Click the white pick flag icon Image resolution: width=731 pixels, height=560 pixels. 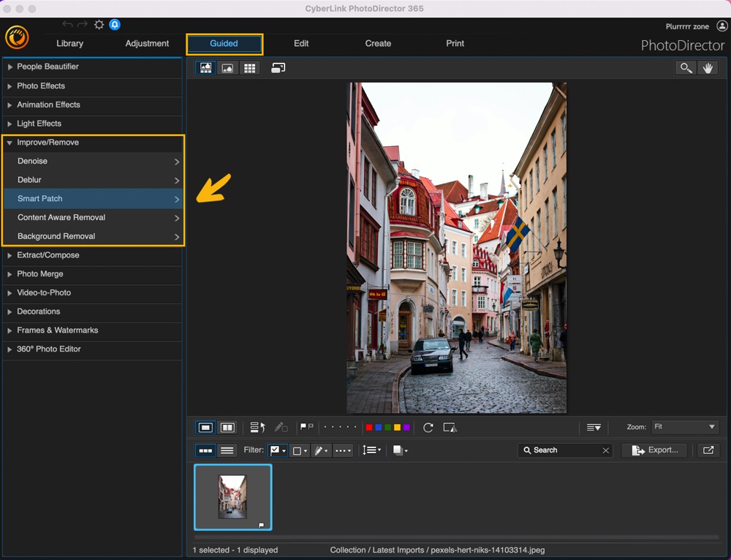[303, 426]
